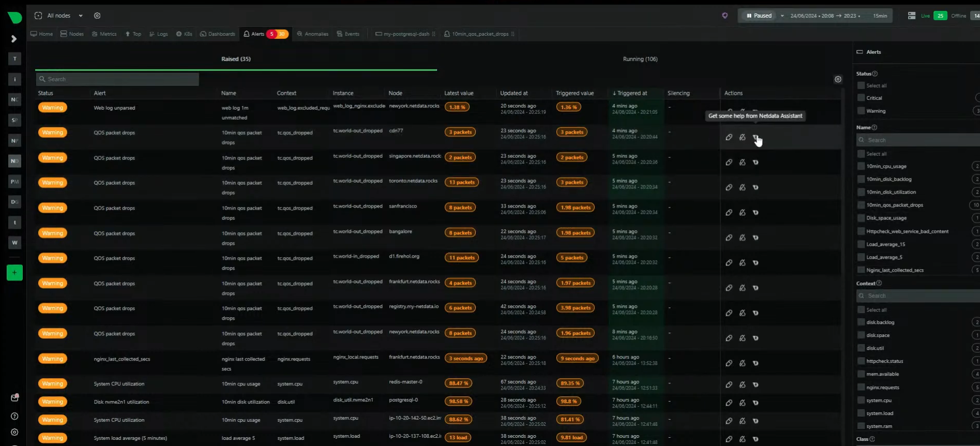Check the Load_average_15 name filter
The width and height of the screenshot is (980, 446).
861,244
